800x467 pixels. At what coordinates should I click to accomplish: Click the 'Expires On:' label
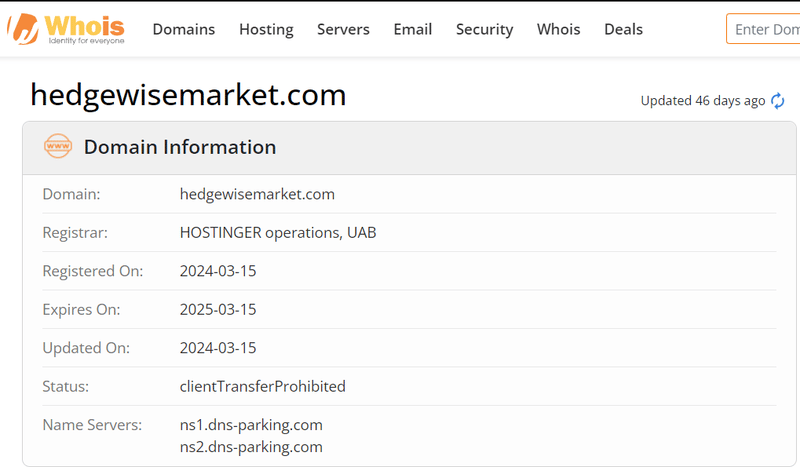pos(81,310)
